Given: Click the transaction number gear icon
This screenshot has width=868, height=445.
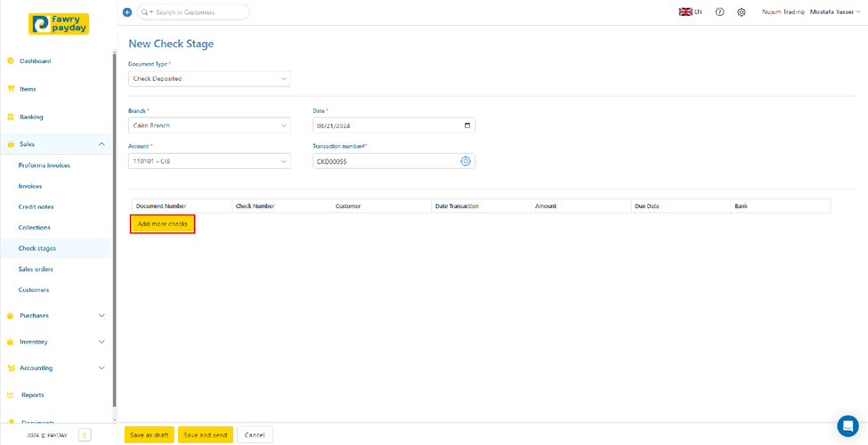Looking at the screenshot, I should pos(466,161).
